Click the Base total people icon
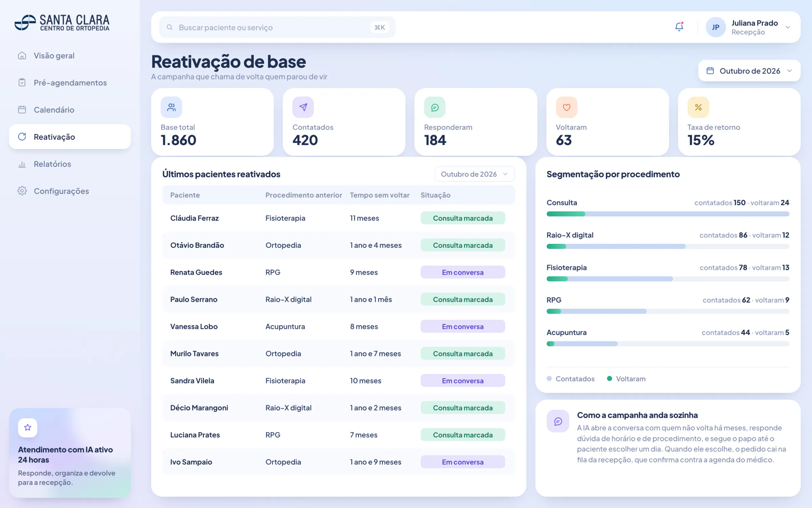The image size is (812, 508). coord(171,107)
